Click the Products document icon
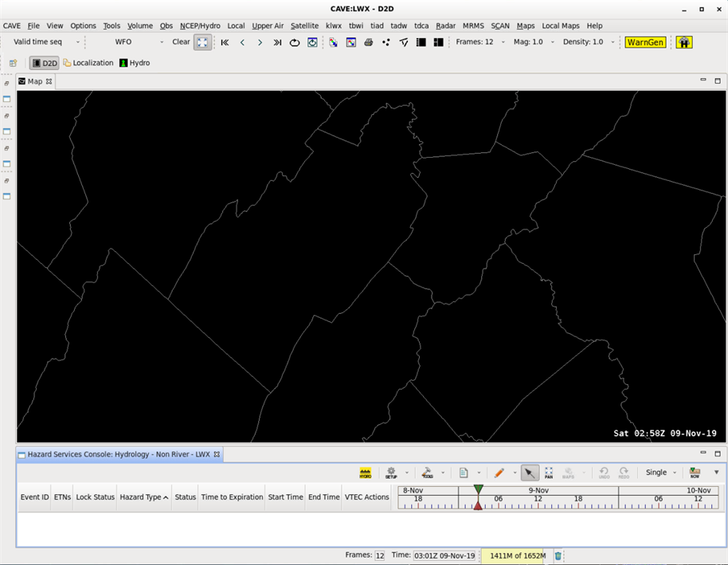Image resolution: width=728 pixels, height=565 pixels. [464, 473]
